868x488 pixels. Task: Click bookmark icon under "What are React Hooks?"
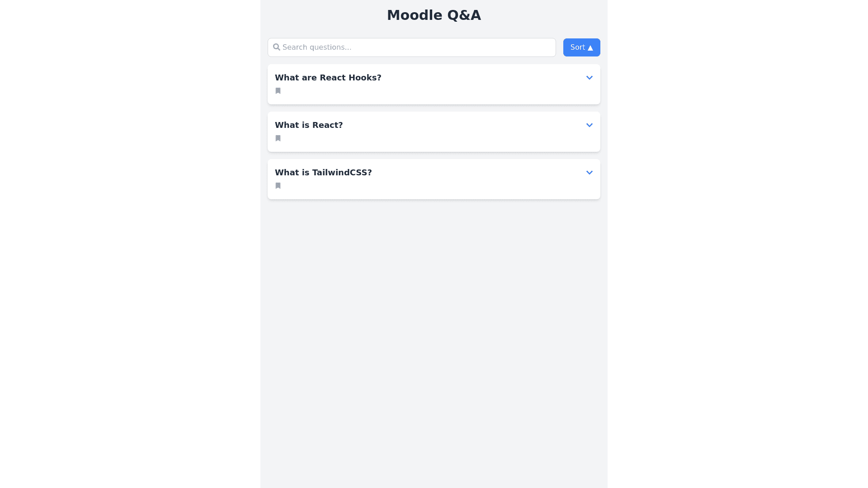click(x=278, y=91)
